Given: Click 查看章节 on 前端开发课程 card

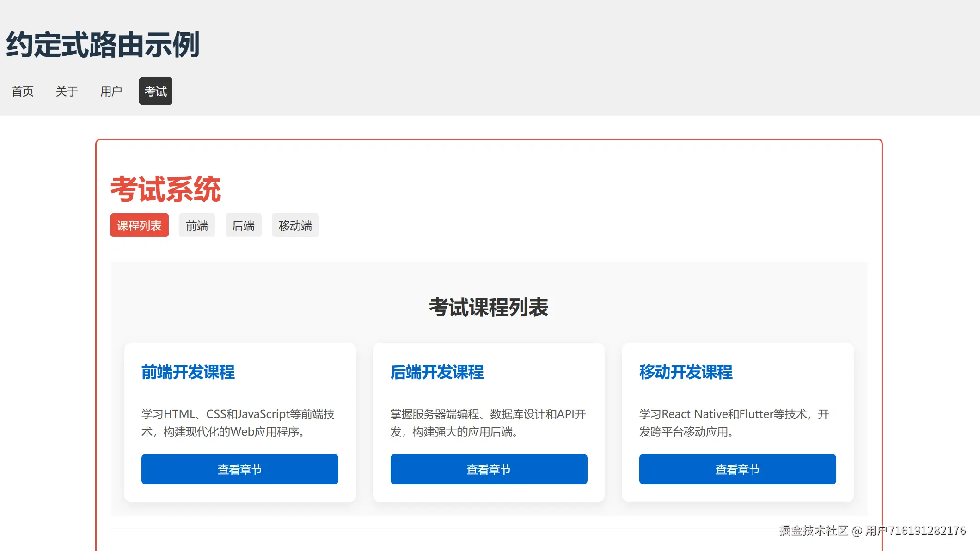Looking at the screenshot, I should tap(239, 469).
